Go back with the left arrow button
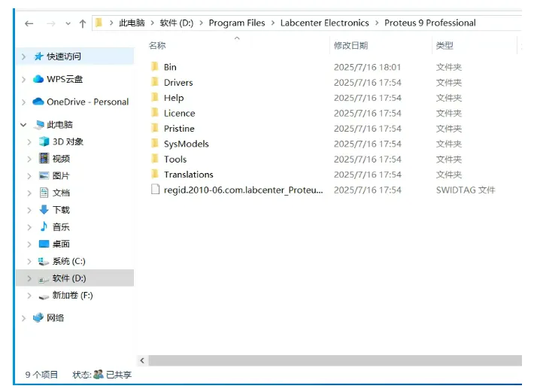The image size is (537, 392). [x=29, y=23]
